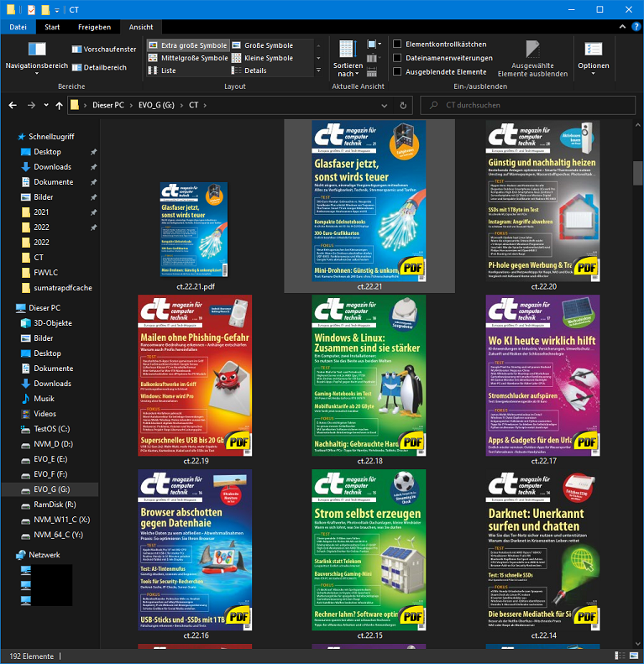Open the Sortieren nach dropdown
Screen dimensions: 644x664
coord(348,59)
